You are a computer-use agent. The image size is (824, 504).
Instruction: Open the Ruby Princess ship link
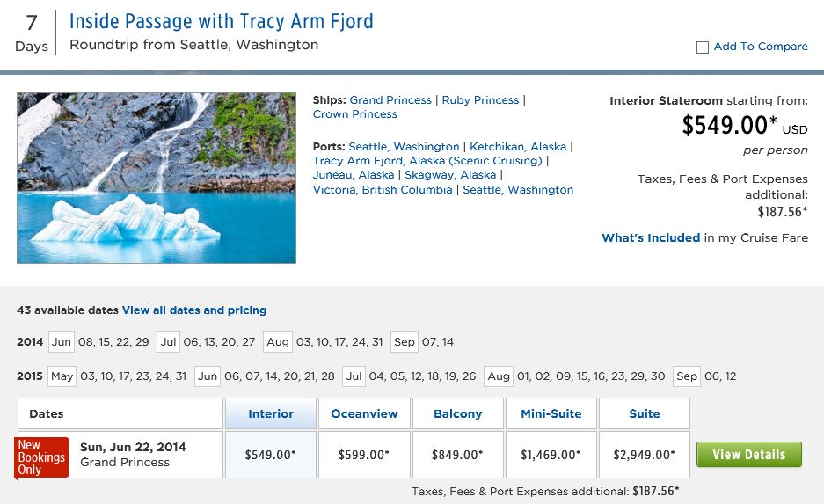pos(480,100)
